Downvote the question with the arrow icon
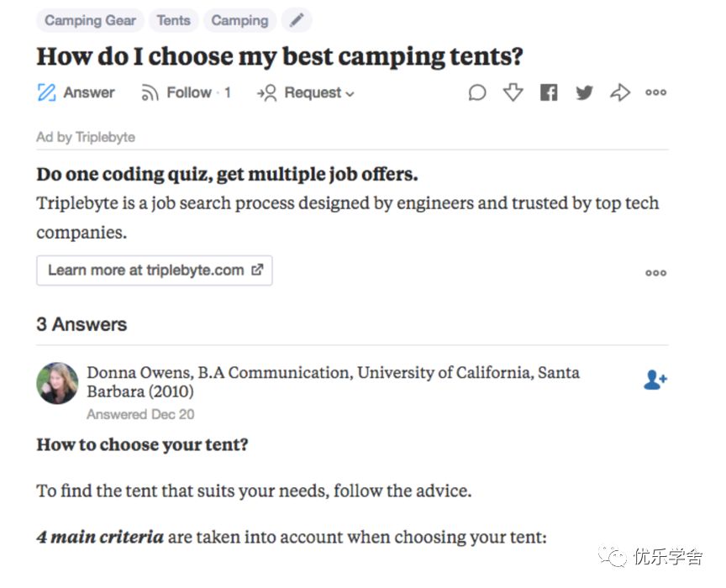This screenshot has width=726, height=588. pos(513,92)
